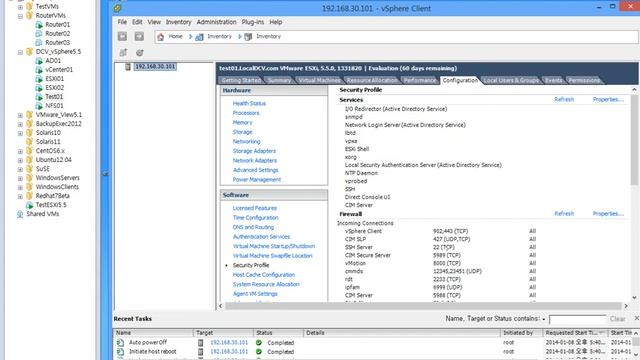This screenshot has width=640, height=360.
Task: Switch to the Performance tab
Action: coord(420,80)
